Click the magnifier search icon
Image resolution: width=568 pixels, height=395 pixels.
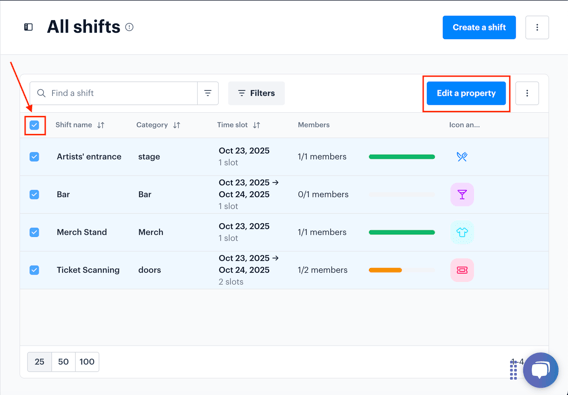click(x=41, y=93)
